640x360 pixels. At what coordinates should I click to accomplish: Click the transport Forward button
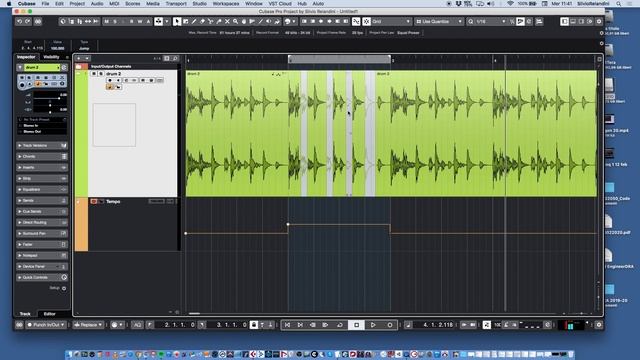pos(326,325)
